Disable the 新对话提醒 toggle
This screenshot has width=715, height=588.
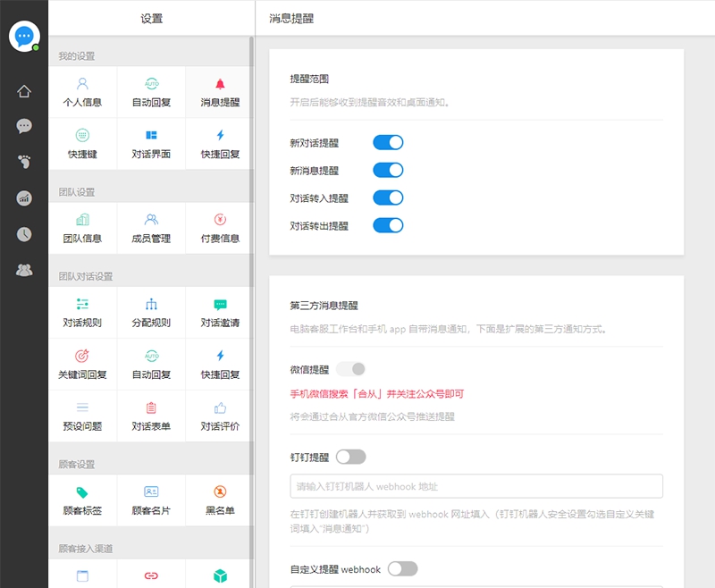(388, 141)
